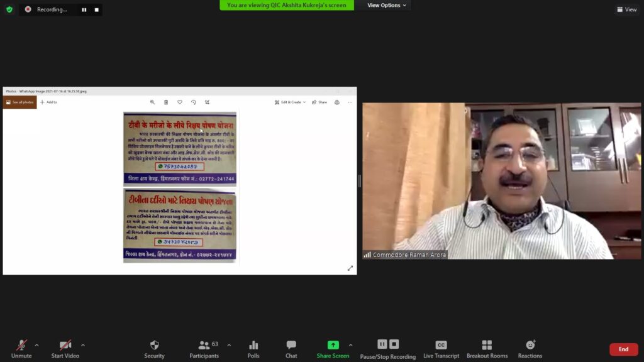The height and width of the screenshot is (362, 644).
Task: Open Edit & Create menu in Photos
Action: (290, 102)
